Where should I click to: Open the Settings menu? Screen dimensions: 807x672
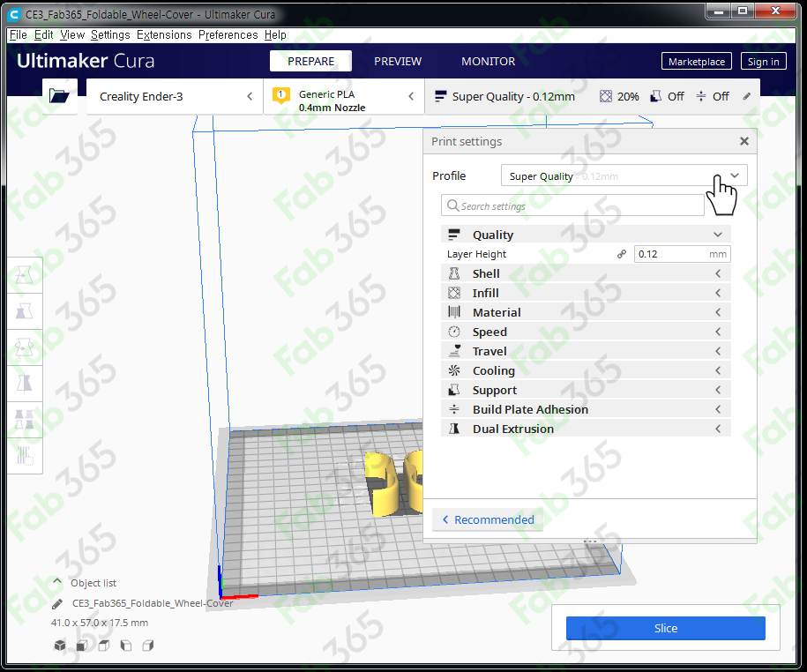[110, 35]
